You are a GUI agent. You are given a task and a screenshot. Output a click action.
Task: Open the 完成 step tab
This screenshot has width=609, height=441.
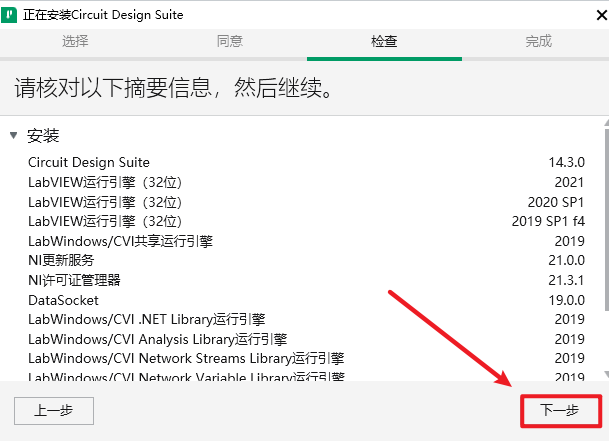[538, 41]
